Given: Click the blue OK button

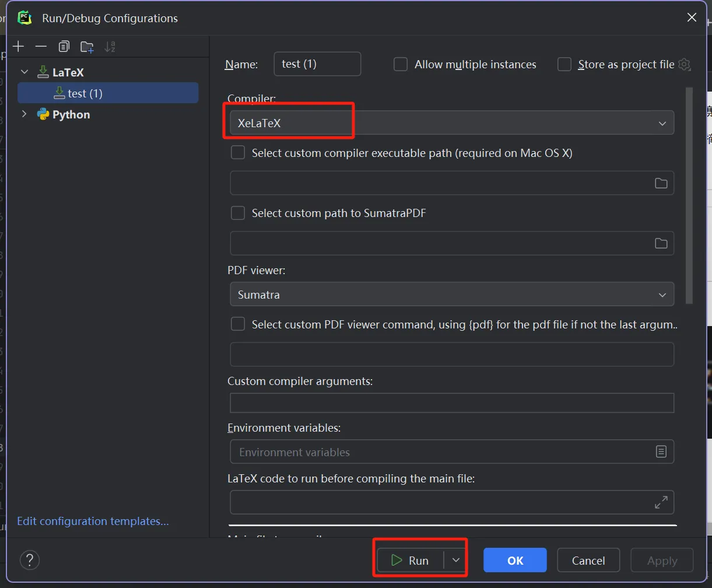Looking at the screenshot, I should click(x=515, y=560).
